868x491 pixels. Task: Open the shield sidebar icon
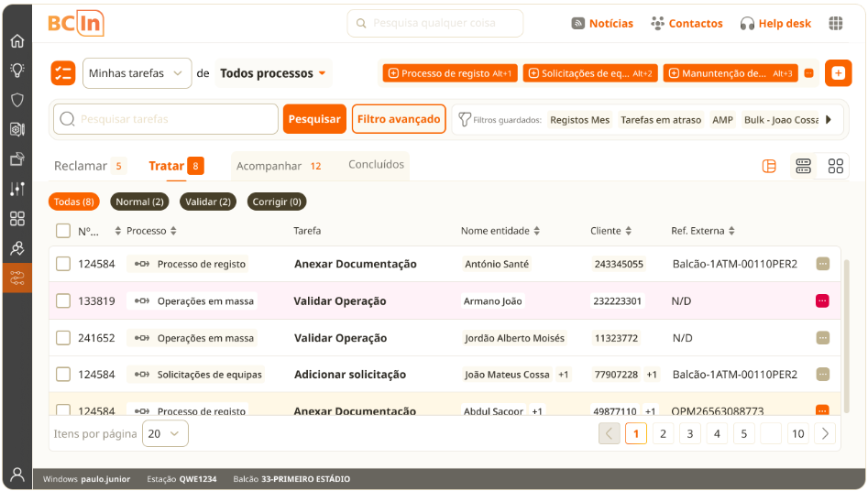point(17,100)
